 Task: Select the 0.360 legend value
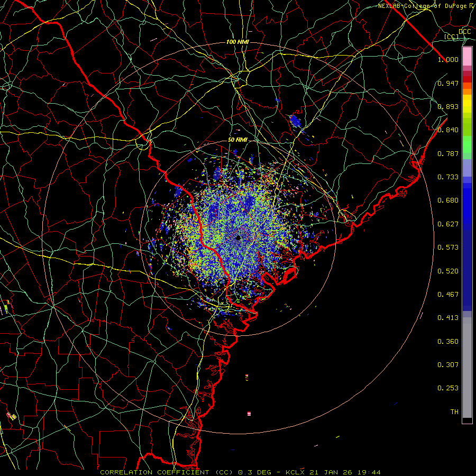[448, 342]
